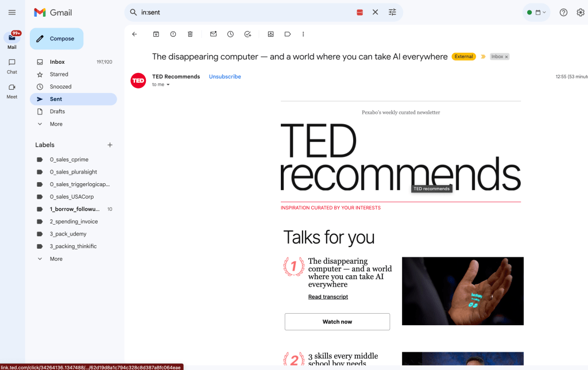The width and height of the screenshot is (588, 370).
Task: Click the TED sender avatar
Action: [x=138, y=80]
